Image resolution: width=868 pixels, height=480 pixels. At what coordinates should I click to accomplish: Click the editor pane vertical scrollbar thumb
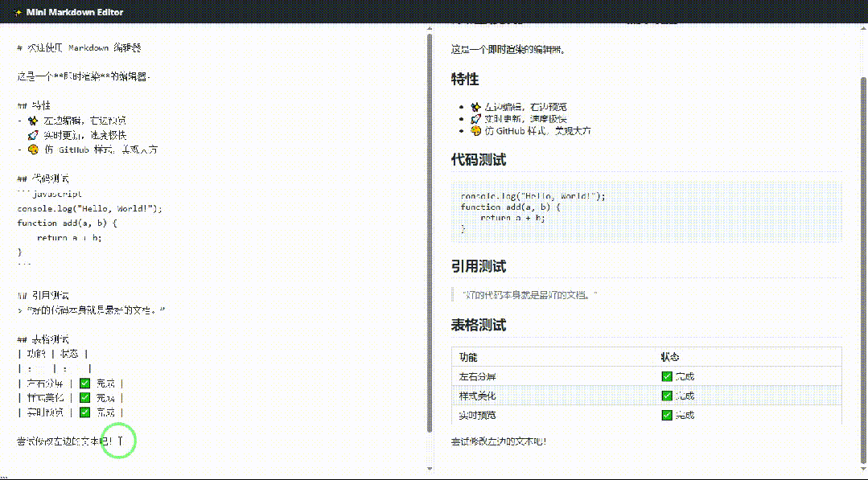point(430,233)
